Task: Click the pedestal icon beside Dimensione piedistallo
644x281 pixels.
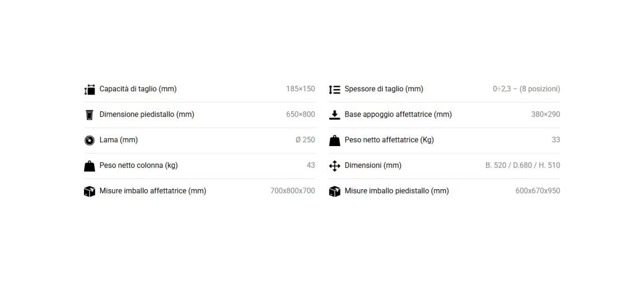Action: (90, 115)
